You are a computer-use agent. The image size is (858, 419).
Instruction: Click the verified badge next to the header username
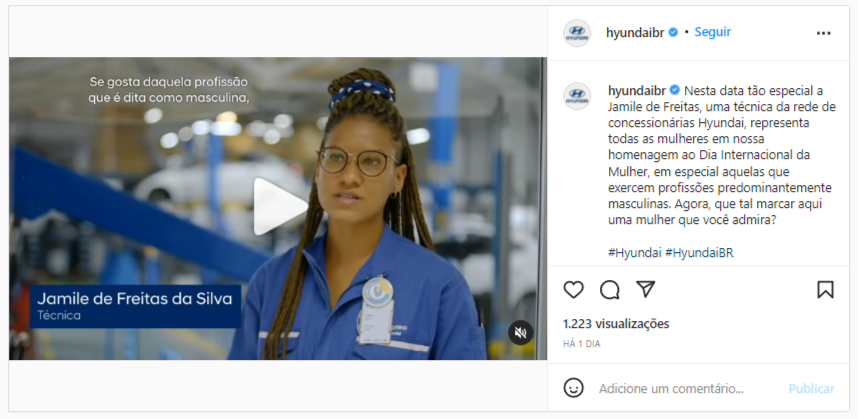pos(674,32)
